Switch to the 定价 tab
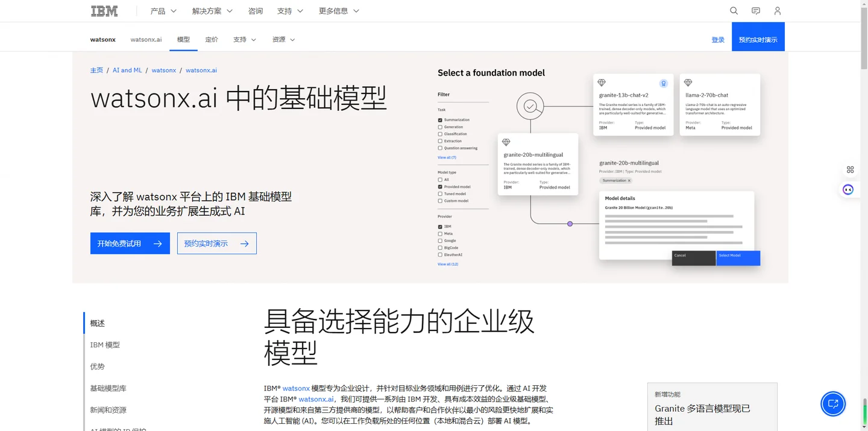 point(212,40)
